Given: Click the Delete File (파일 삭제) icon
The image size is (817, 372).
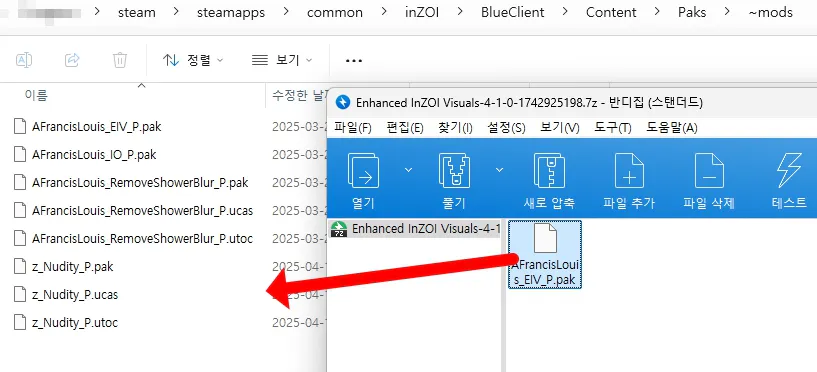Looking at the screenshot, I should coord(709,171).
